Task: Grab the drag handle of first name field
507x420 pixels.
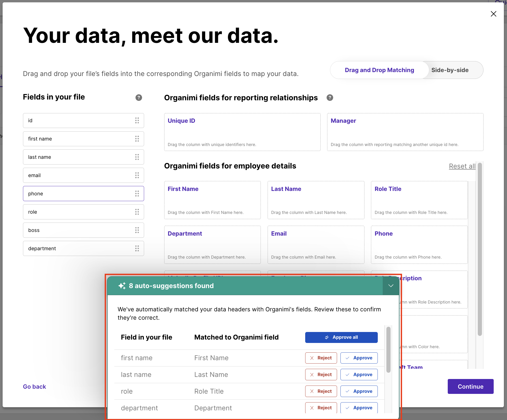Action: [137, 139]
